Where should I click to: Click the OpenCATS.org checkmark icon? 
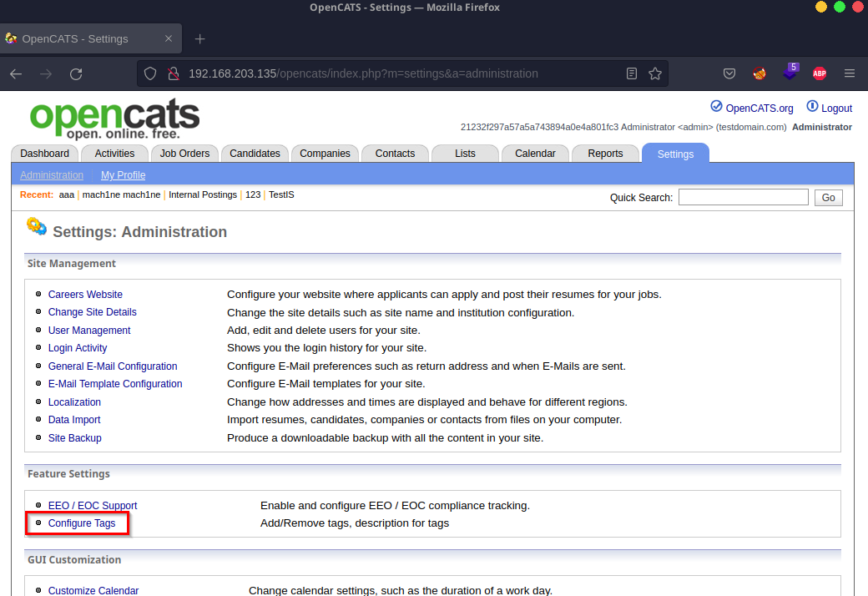716,106
